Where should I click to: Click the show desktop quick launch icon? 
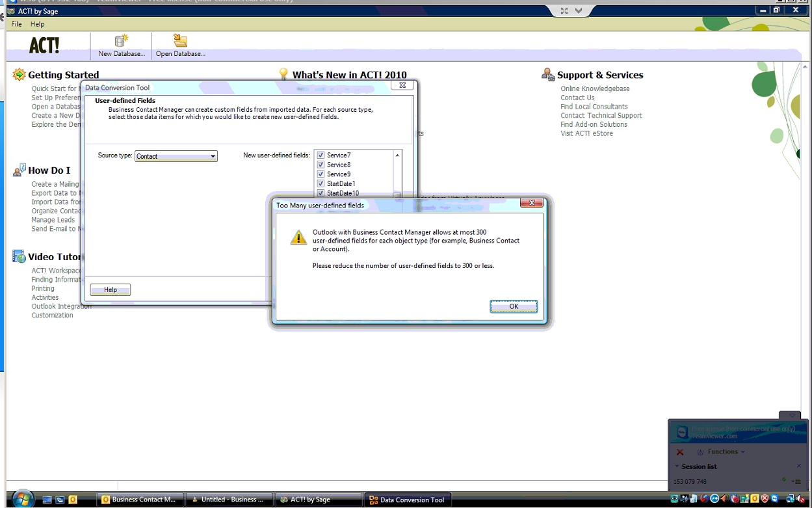click(47, 500)
